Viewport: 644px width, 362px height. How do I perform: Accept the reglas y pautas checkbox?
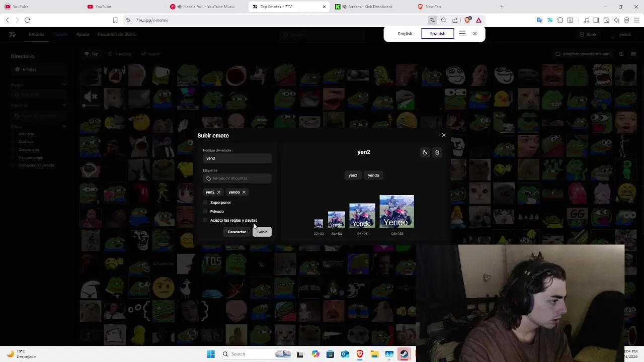pyautogui.click(x=205, y=220)
